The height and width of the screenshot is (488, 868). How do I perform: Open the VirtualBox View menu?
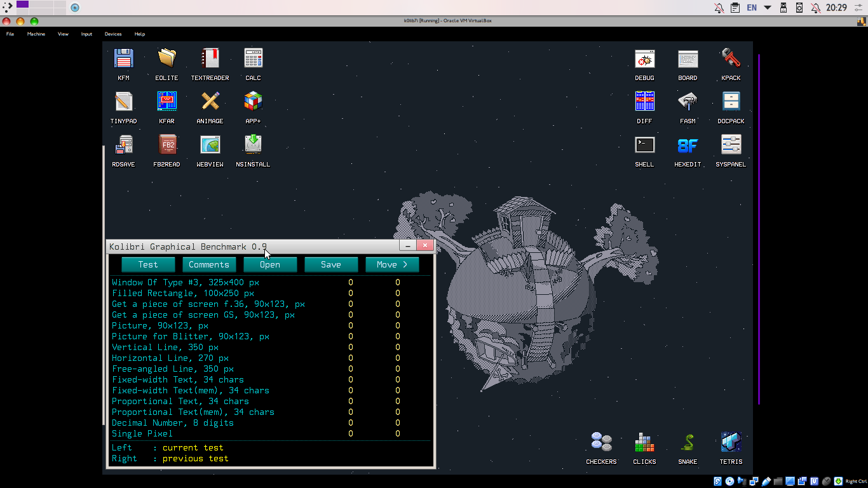coord(63,34)
